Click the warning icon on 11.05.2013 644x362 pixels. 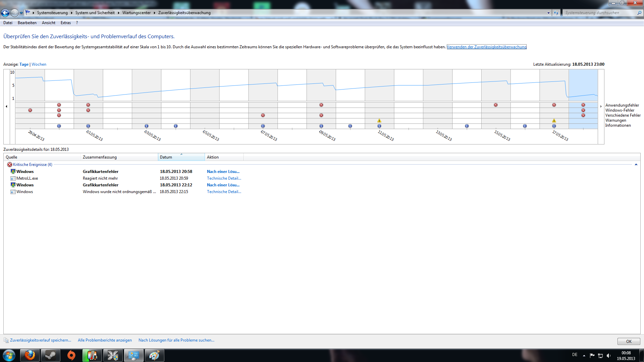click(379, 121)
